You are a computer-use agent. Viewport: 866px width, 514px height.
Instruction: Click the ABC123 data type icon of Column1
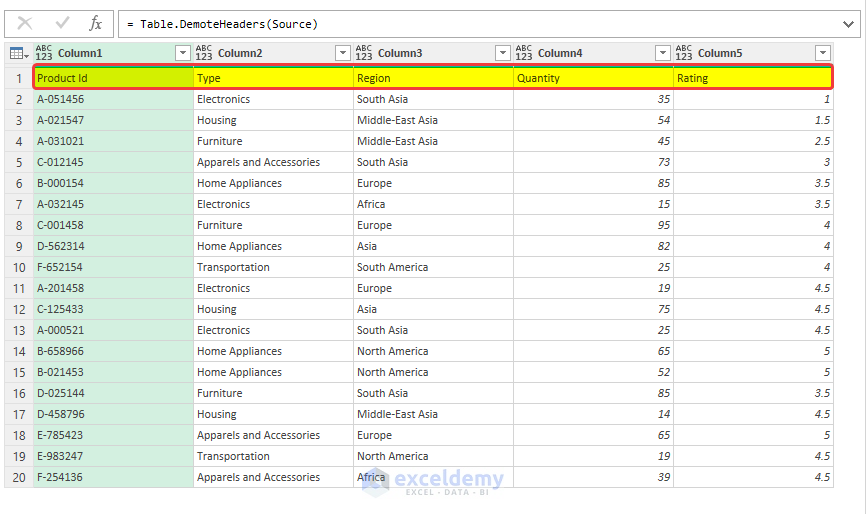click(x=44, y=53)
